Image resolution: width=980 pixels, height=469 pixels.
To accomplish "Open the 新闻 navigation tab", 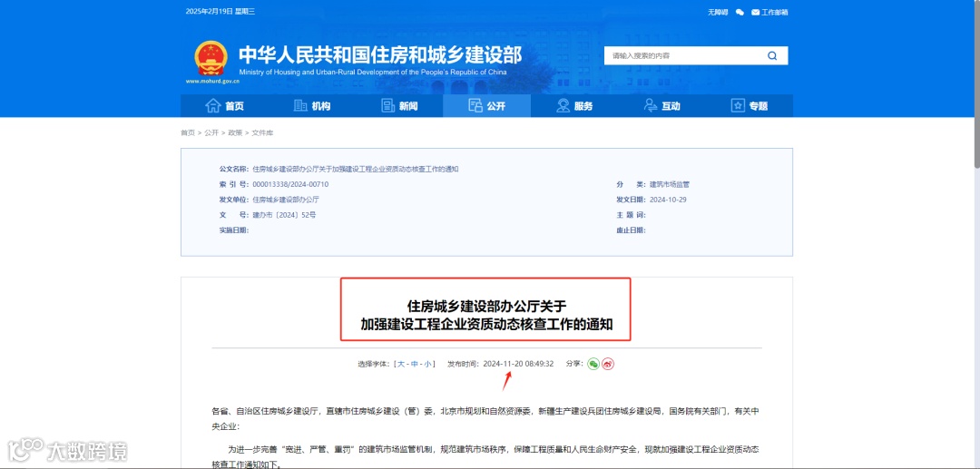I will 399,106.
